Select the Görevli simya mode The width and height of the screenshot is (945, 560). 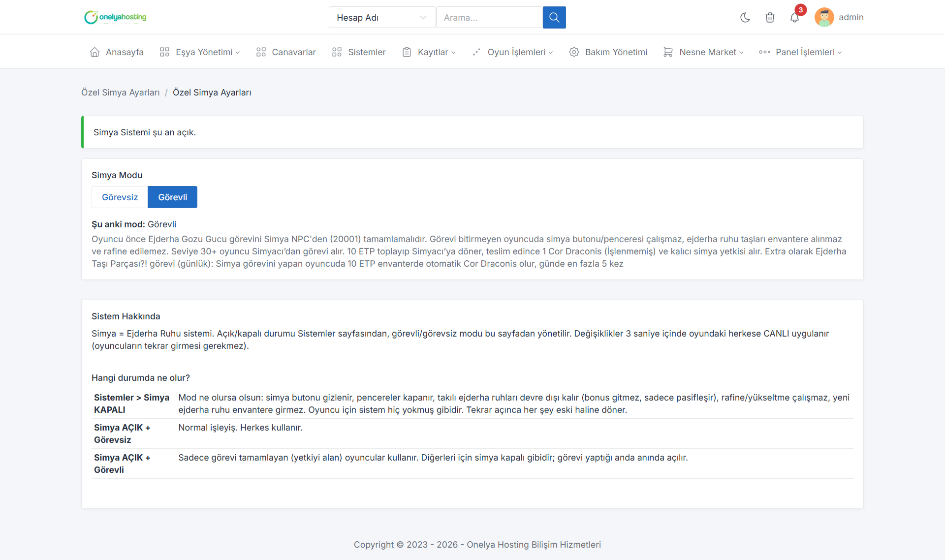172,197
